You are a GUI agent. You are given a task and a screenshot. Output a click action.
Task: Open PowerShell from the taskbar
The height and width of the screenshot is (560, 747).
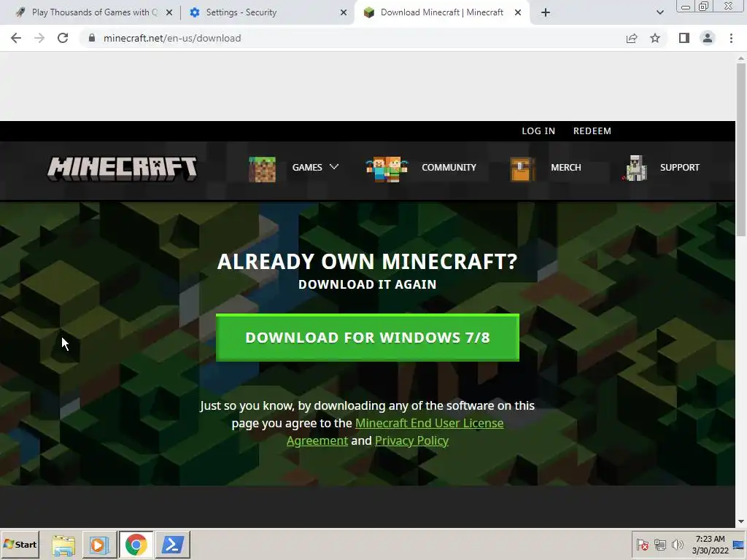click(172, 544)
